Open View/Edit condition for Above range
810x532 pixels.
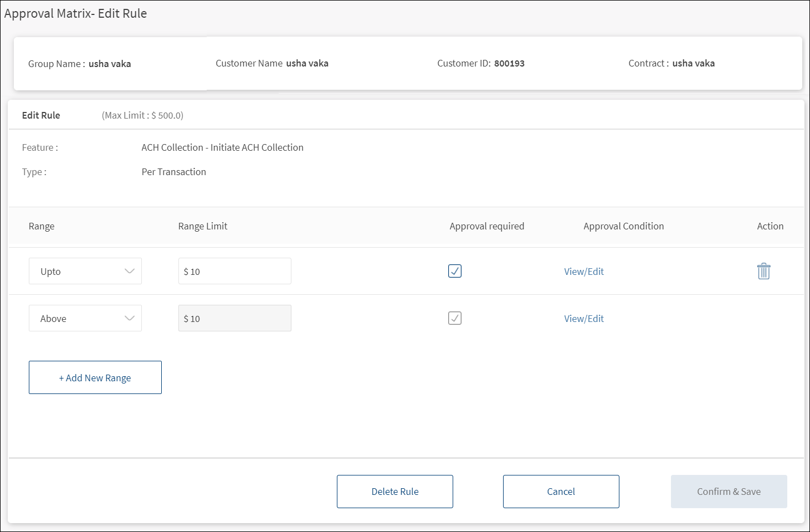pyautogui.click(x=583, y=319)
